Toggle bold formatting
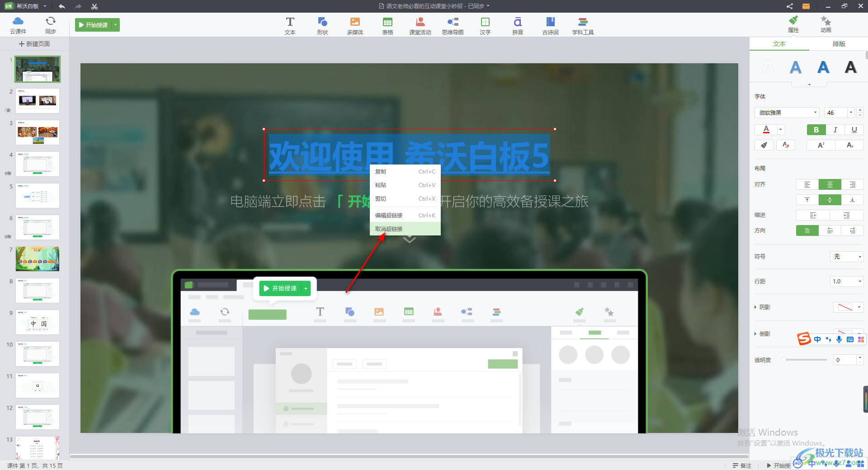 pyautogui.click(x=816, y=130)
